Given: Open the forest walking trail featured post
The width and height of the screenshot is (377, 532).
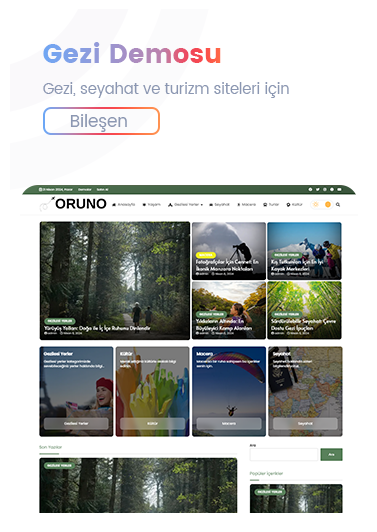Looking at the screenshot, I should (115, 281).
